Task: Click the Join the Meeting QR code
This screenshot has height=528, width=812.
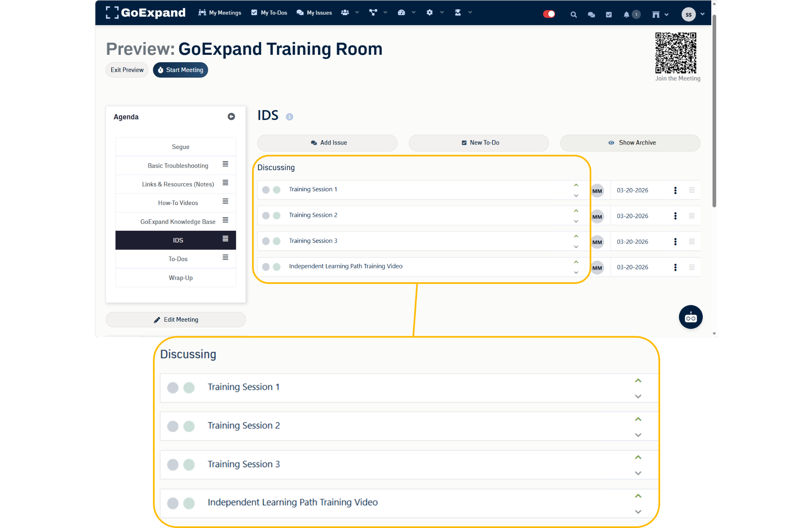Action: click(676, 53)
